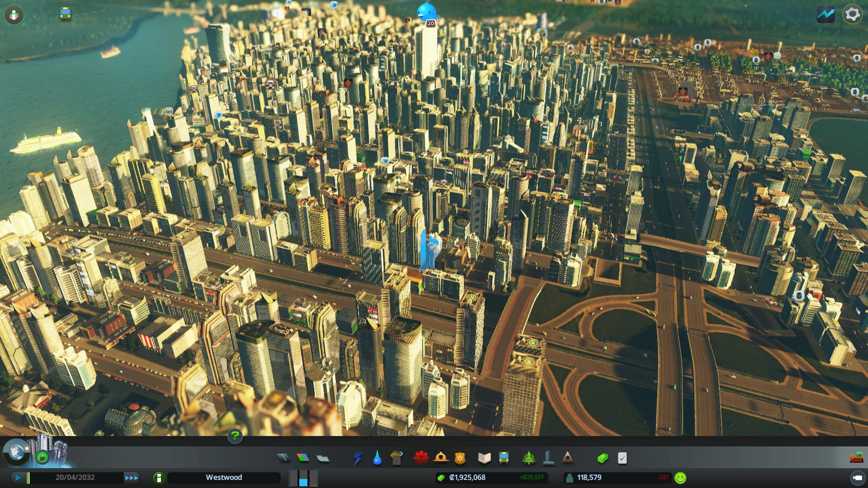868x488 pixels.
Task: Open the settings gear menu
Action: 852,14
